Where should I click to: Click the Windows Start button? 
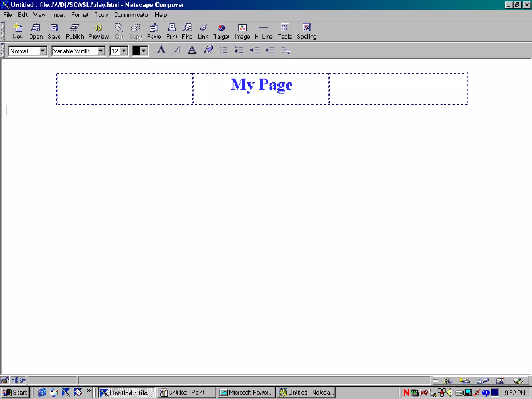tap(16, 392)
